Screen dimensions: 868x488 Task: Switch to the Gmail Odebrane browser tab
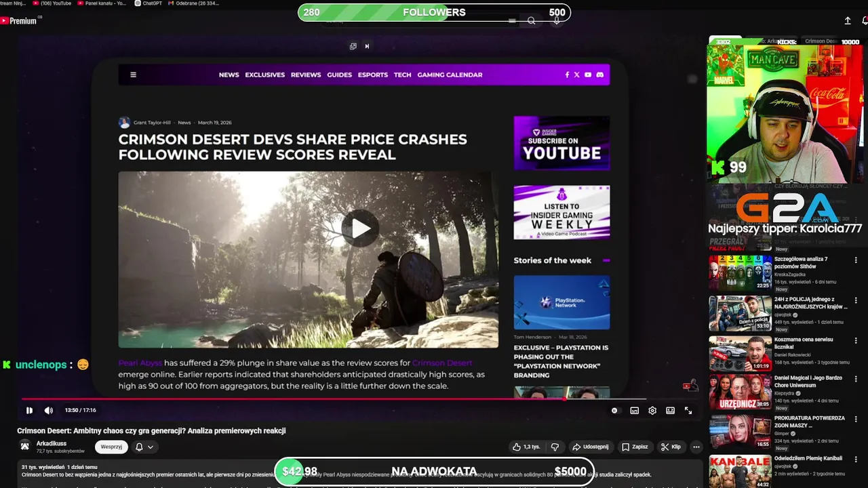[193, 3]
